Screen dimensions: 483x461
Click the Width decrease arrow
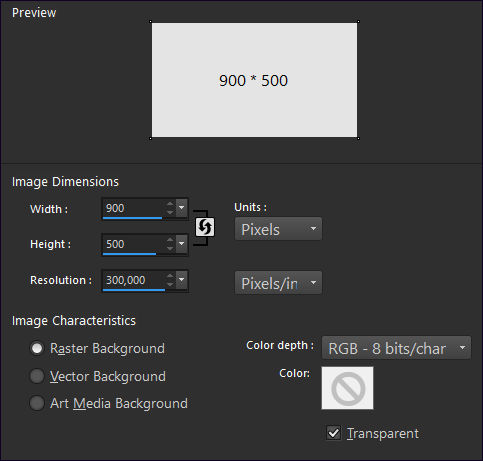coord(170,212)
